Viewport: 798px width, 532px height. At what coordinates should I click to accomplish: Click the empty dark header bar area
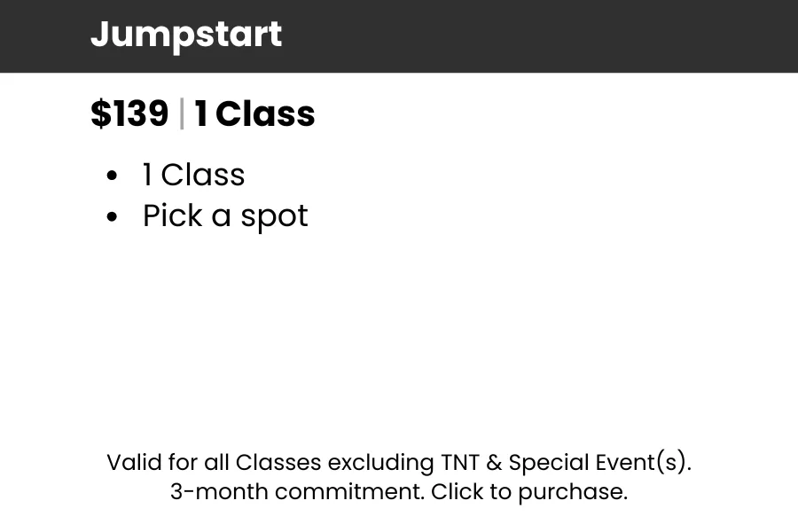539,35
